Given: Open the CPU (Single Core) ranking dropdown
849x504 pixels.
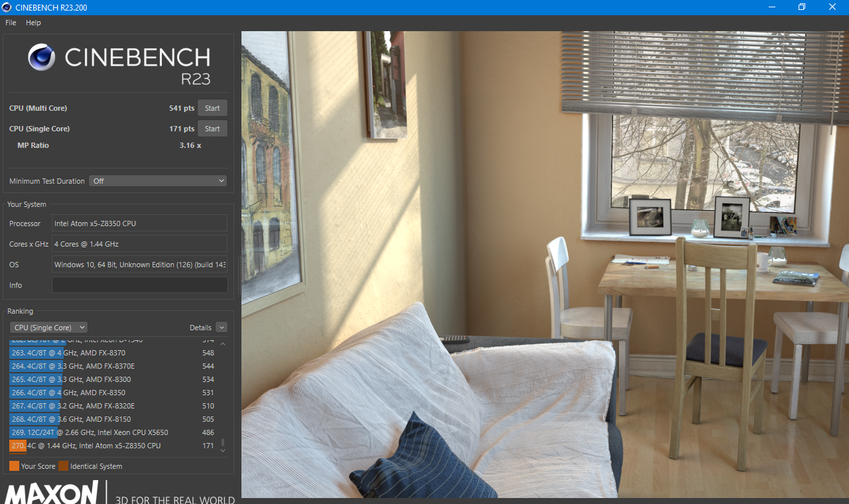Looking at the screenshot, I should 48,328.
